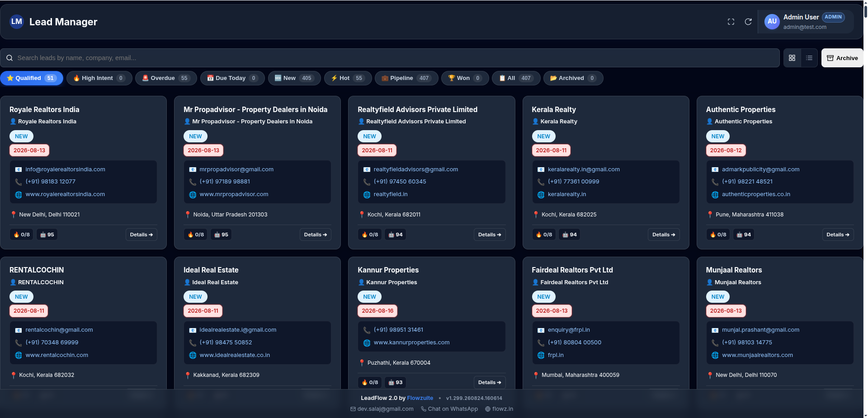Show Overdue leads filter
The width and height of the screenshot is (868, 418).
click(x=166, y=78)
